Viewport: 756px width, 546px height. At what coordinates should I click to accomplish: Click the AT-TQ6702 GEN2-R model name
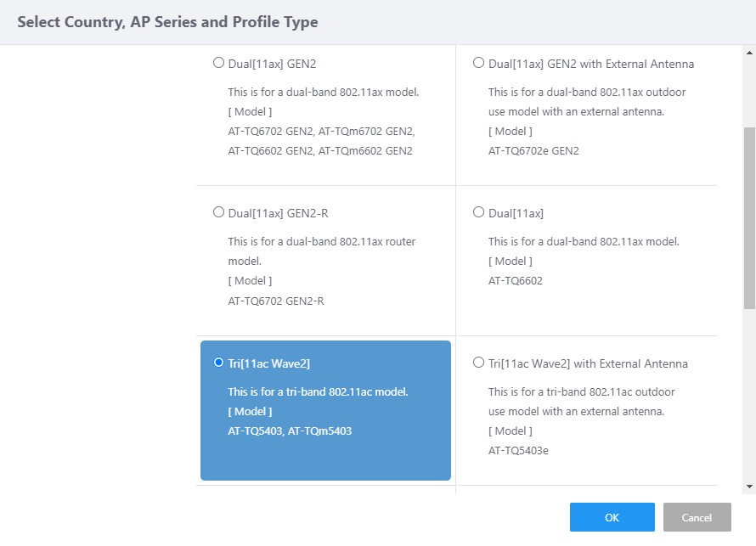tap(275, 301)
